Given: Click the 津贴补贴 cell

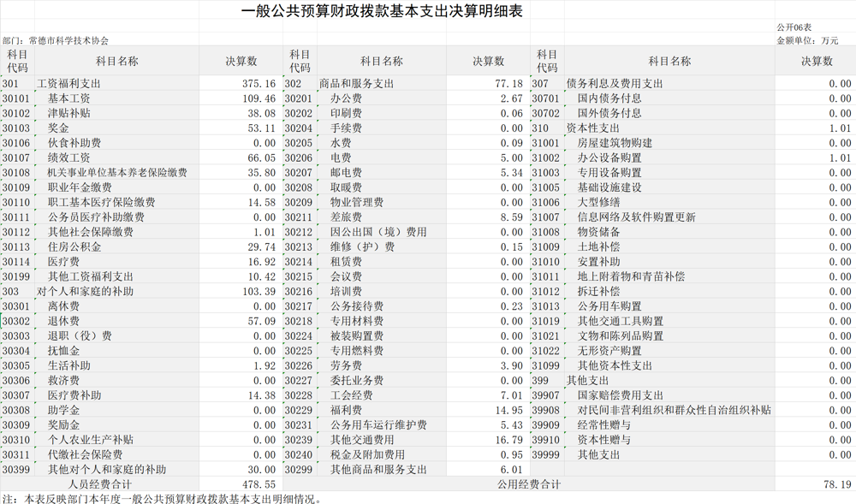Looking at the screenshot, I should point(68,114).
